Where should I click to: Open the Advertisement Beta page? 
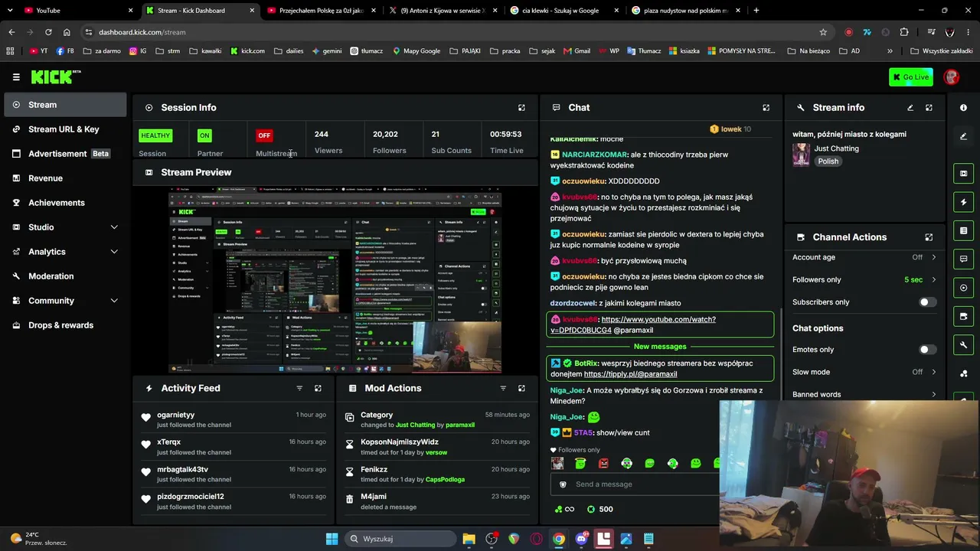point(65,154)
